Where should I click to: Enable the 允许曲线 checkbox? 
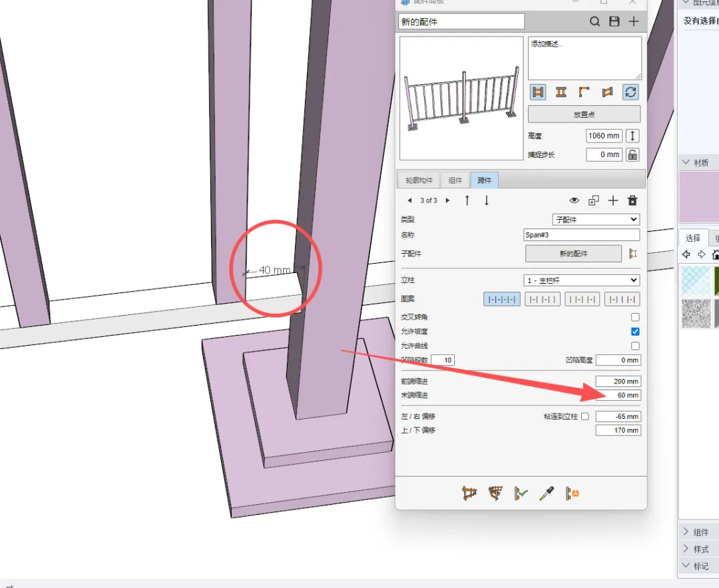tap(635, 346)
